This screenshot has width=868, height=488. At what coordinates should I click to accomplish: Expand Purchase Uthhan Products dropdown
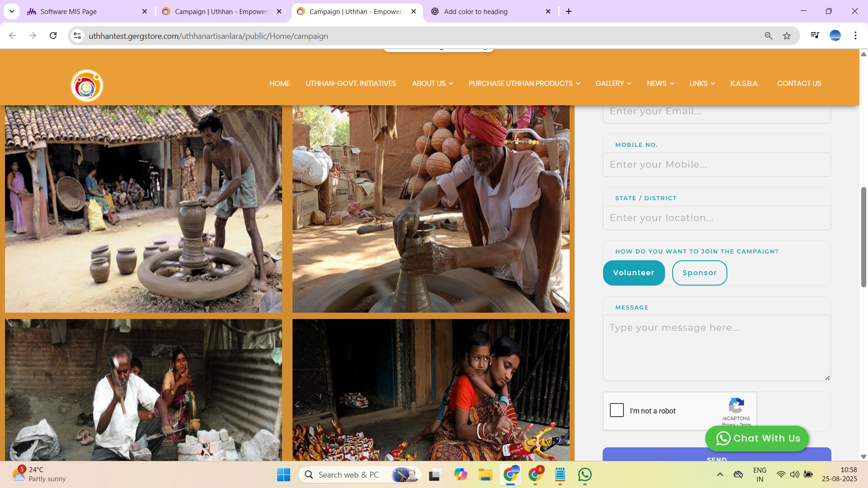click(x=524, y=84)
